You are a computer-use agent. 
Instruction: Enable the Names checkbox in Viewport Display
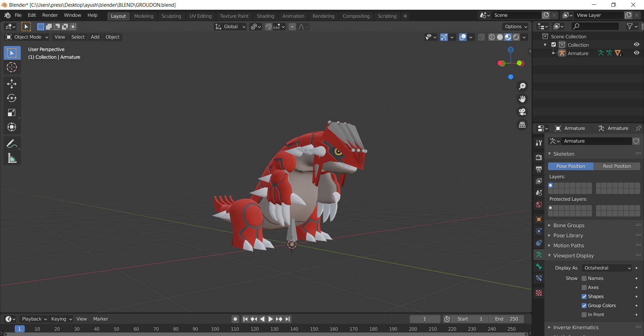[x=584, y=278]
